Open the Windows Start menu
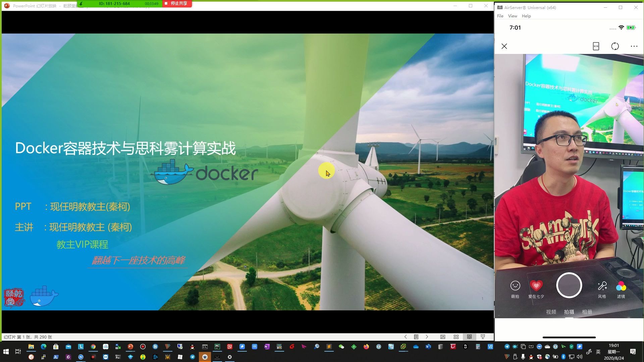The image size is (644, 362). pyautogui.click(x=6, y=352)
